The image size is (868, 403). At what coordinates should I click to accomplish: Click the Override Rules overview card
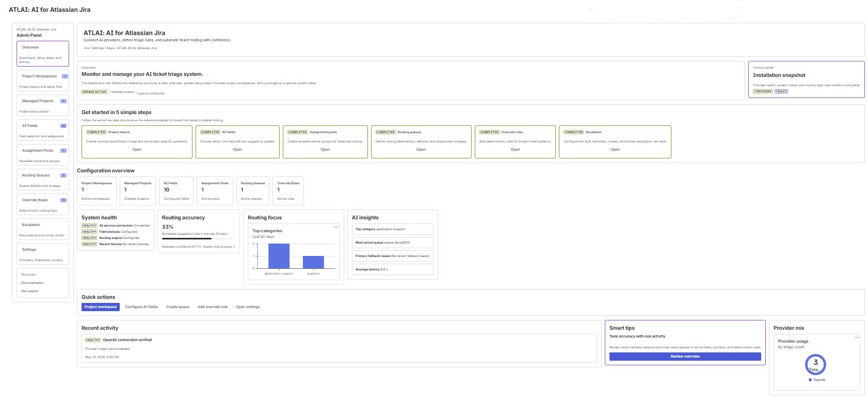(288, 191)
